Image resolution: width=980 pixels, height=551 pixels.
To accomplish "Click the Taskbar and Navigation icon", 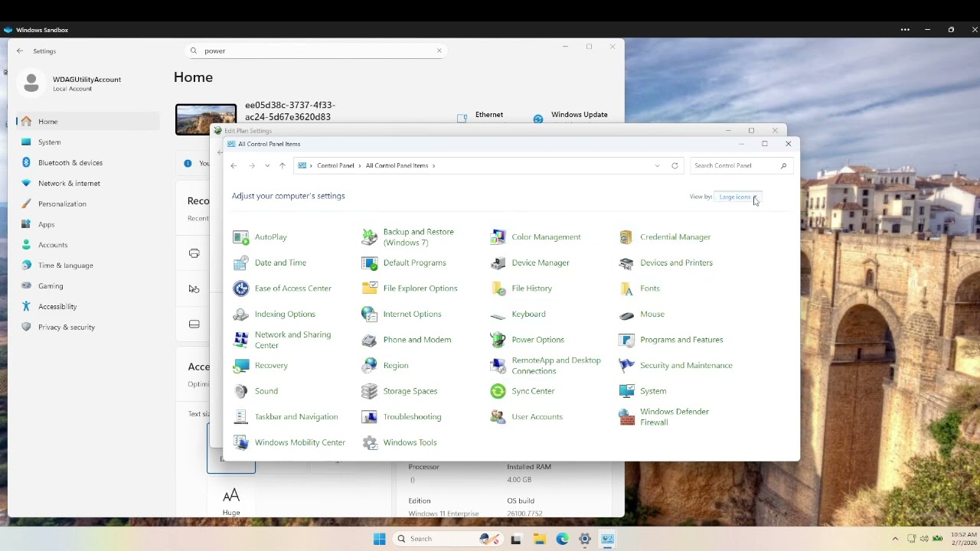I will (x=241, y=417).
